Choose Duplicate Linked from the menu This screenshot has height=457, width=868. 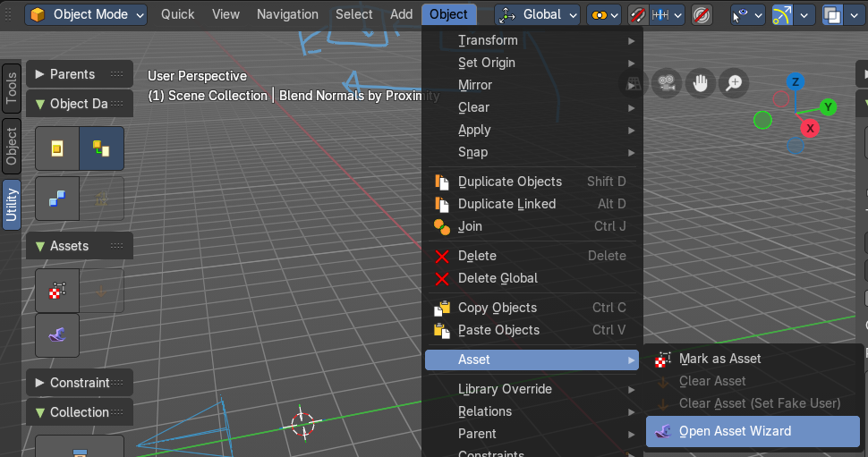[x=532, y=204]
